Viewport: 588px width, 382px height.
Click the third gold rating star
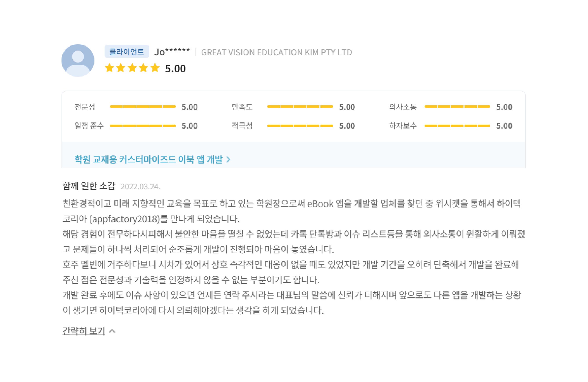point(132,68)
